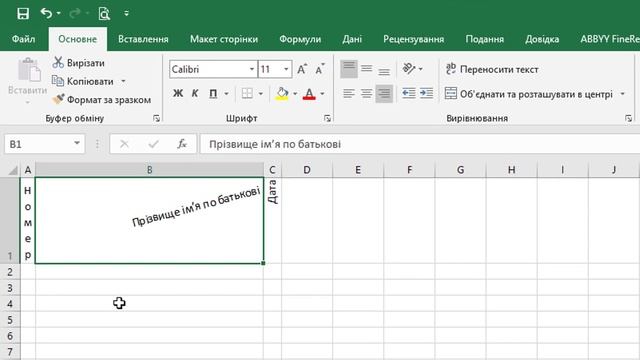Viewport: 640px width, 360px height.
Task: Open the Calibri font name dropdown
Action: [252, 69]
